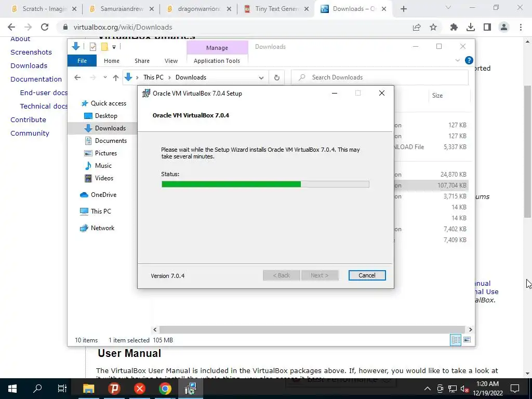Go up one folder in Explorer
This screenshot has height=399, width=532.
pyautogui.click(x=116, y=78)
